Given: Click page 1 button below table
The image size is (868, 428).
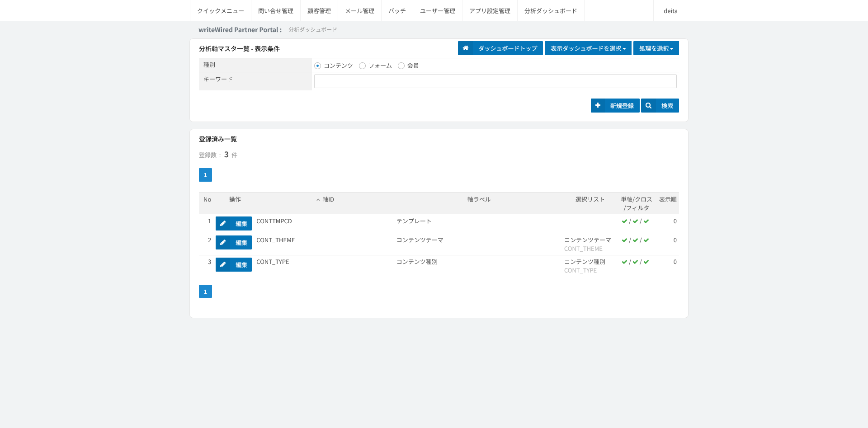Looking at the screenshot, I should point(205,292).
